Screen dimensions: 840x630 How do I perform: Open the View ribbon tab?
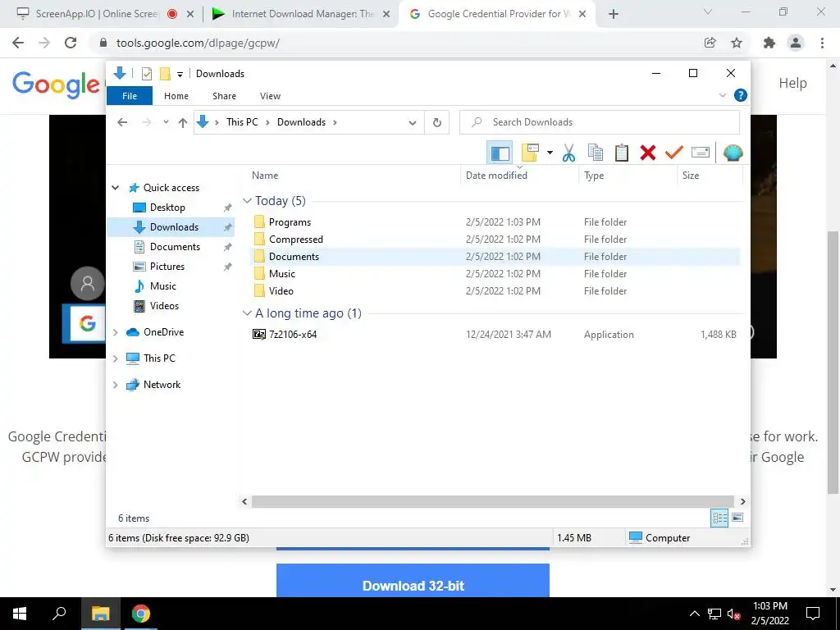270,96
